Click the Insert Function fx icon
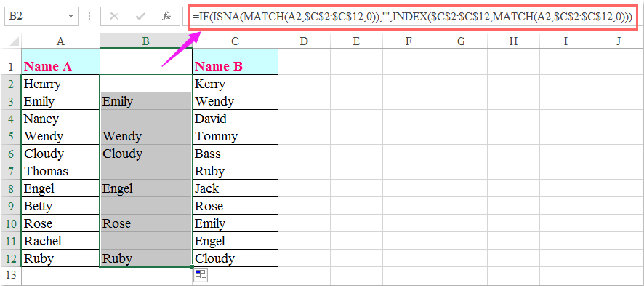Viewport: 644px width, 286px height. click(166, 17)
